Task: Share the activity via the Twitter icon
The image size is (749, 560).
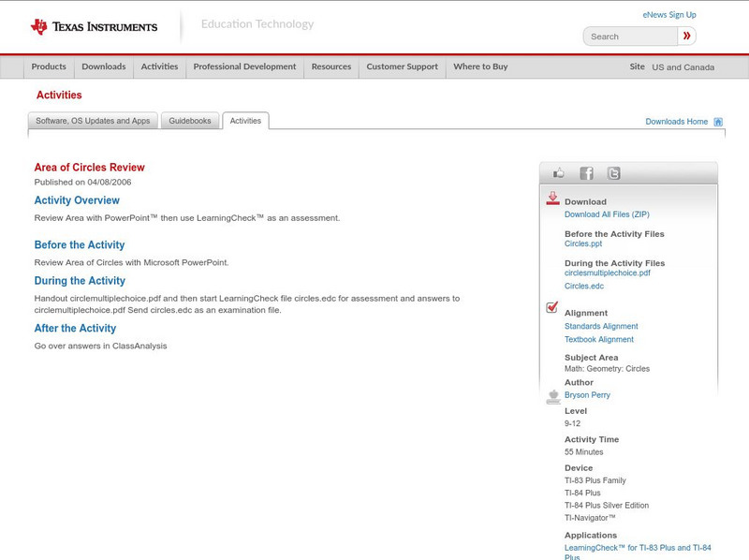Action: (x=613, y=173)
